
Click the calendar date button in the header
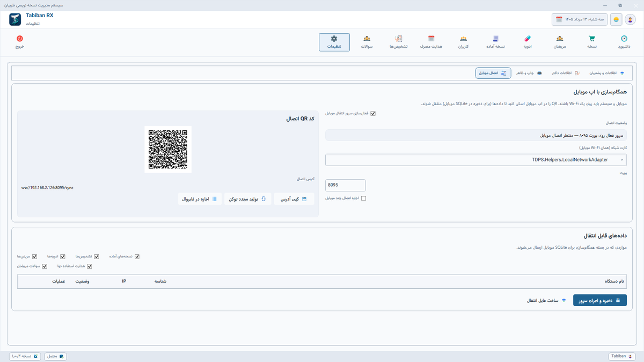click(x=580, y=19)
